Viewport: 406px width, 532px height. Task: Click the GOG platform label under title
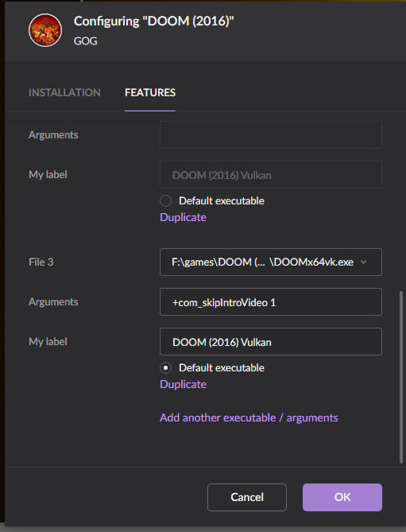(x=85, y=41)
